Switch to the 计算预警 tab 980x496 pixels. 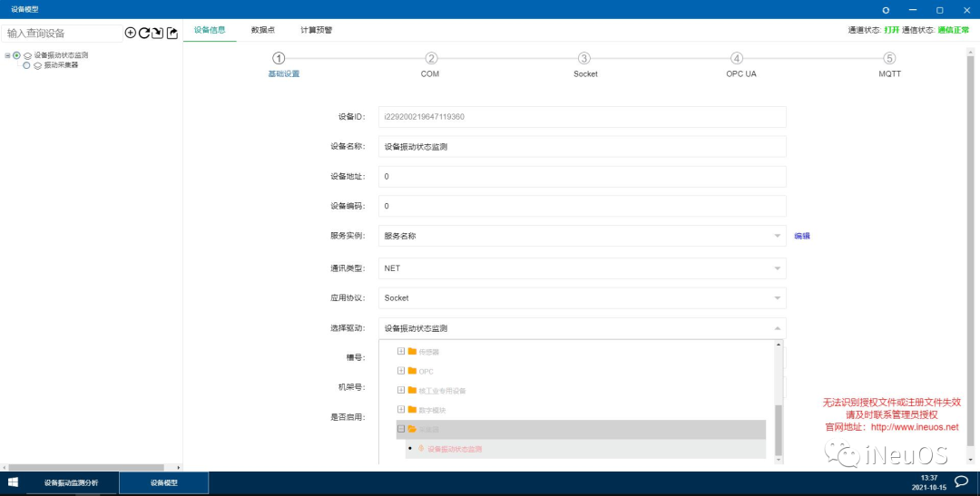[317, 29]
